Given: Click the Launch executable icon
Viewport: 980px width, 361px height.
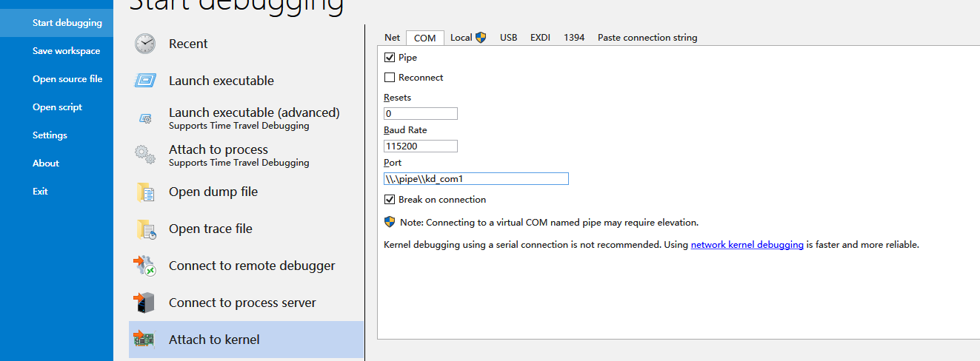Looking at the screenshot, I should click(145, 81).
